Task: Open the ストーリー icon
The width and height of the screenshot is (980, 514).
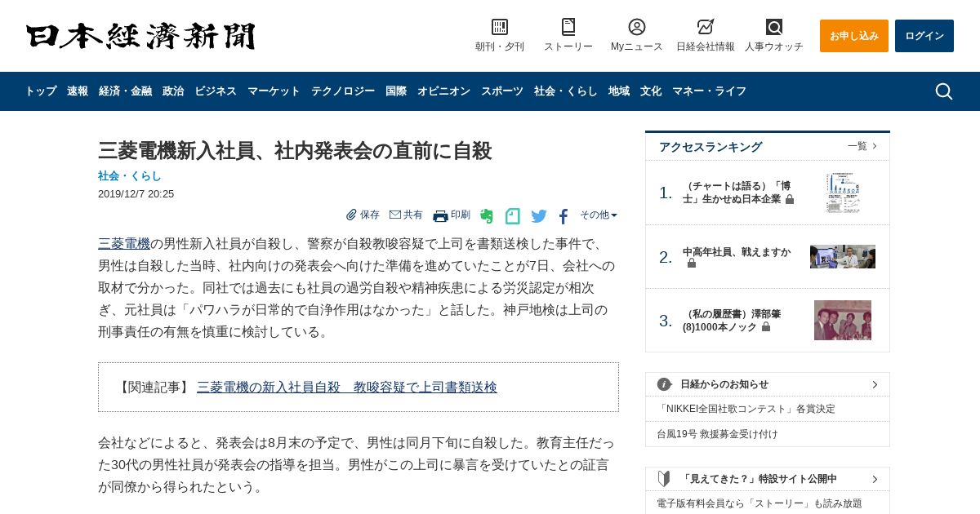Action: tap(568, 27)
